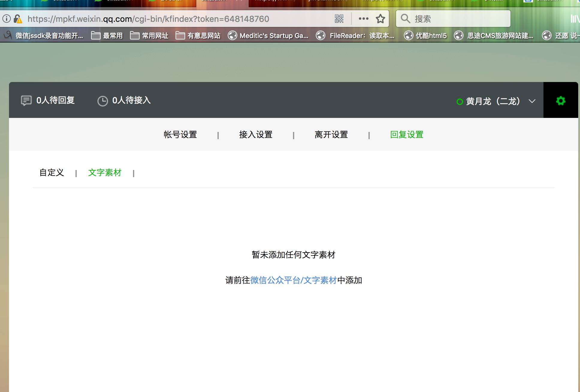Select the 离开设置 tab
Image resolution: width=580 pixels, height=392 pixels.
(x=331, y=135)
